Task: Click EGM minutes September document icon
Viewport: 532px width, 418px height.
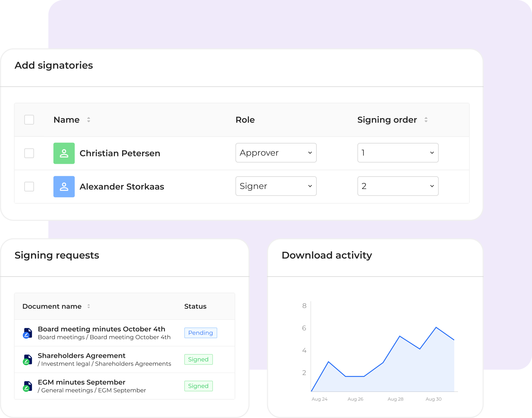Action: pyautogui.click(x=27, y=386)
